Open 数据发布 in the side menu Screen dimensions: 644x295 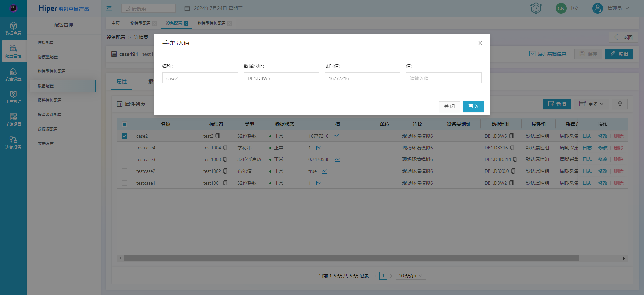pos(46,144)
